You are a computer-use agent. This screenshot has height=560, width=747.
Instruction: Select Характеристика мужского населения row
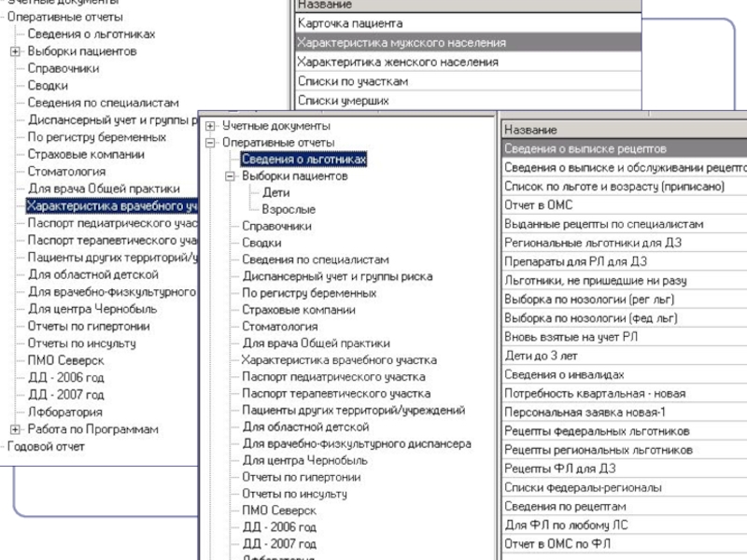click(x=468, y=42)
